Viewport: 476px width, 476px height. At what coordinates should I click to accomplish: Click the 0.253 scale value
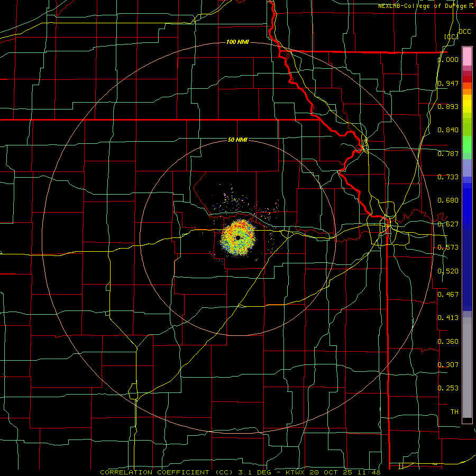pyautogui.click(x=448, y=388)
